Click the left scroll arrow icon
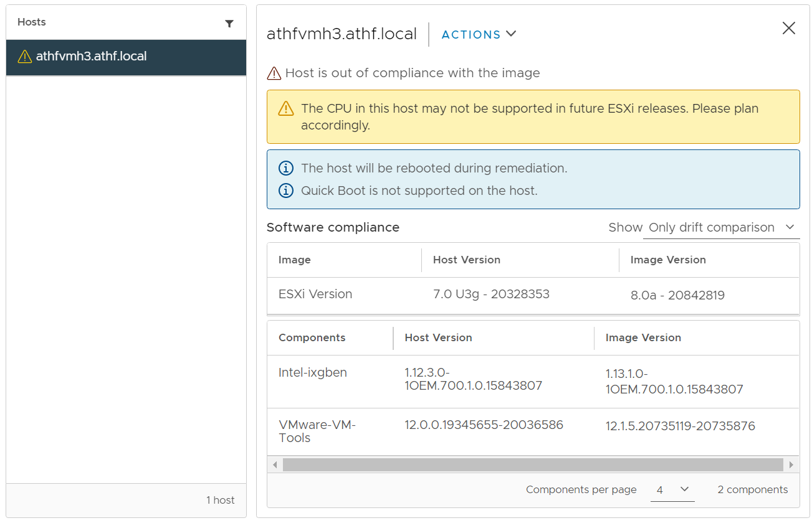 pos(275,464)
